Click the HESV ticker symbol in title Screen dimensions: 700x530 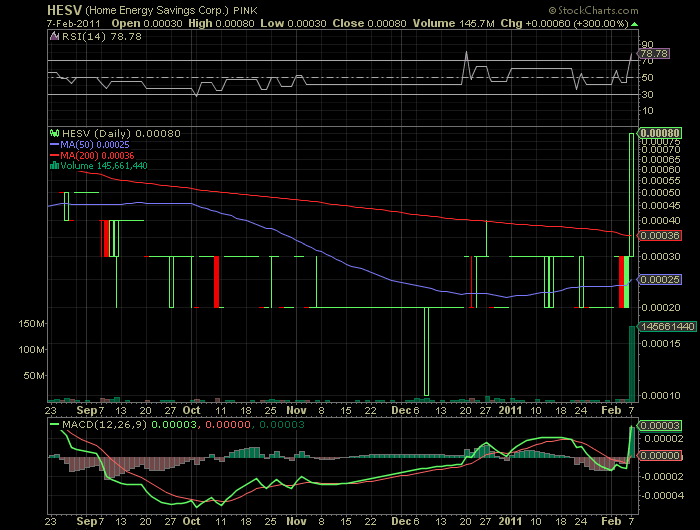[64, 10]
